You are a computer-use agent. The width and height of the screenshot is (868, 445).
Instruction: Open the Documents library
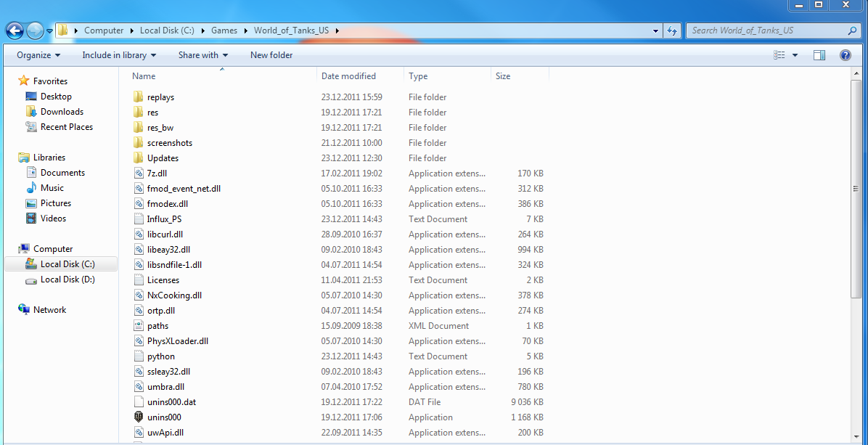(x=62, y=173)
